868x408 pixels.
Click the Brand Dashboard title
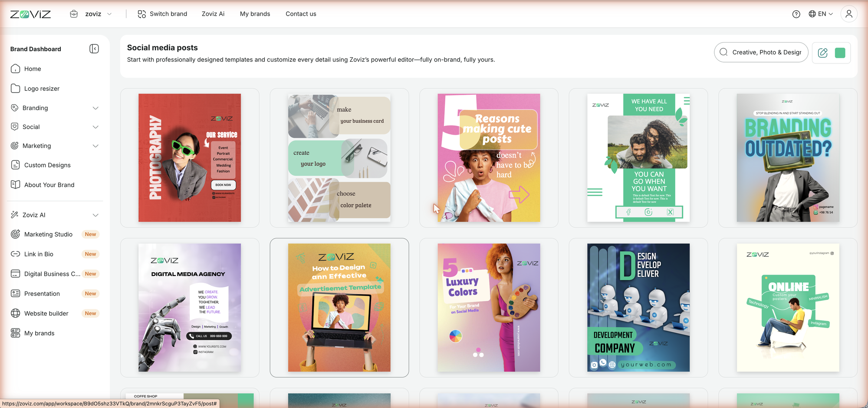click(x=36, y=49)
